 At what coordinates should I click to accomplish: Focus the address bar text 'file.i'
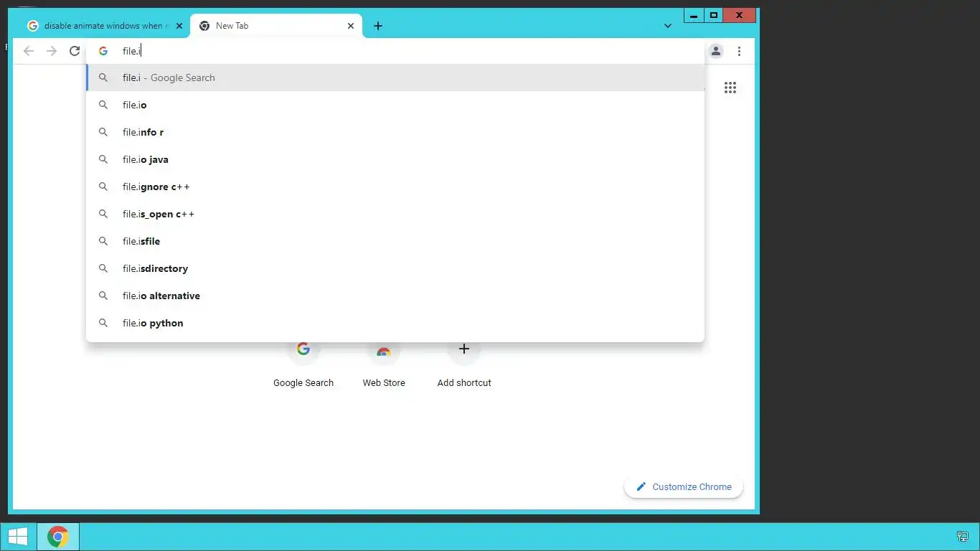pyautogui.click(x=131, y=51)
